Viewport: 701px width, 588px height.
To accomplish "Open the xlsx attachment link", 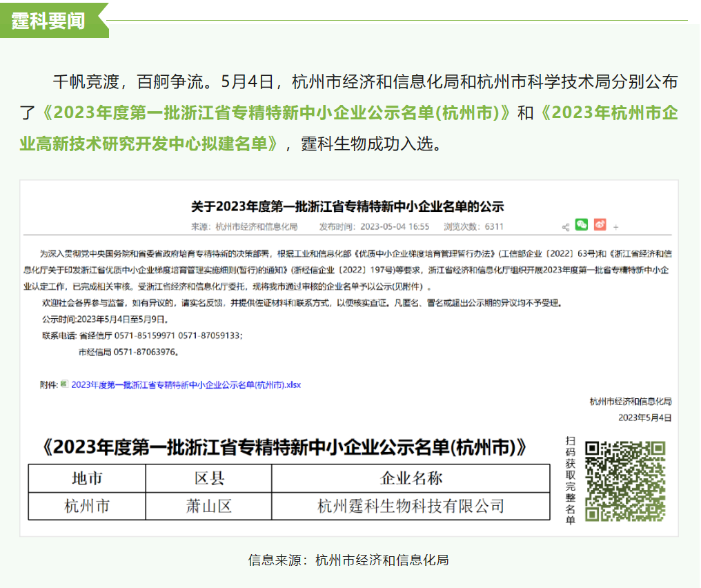I will pos(186,385).
